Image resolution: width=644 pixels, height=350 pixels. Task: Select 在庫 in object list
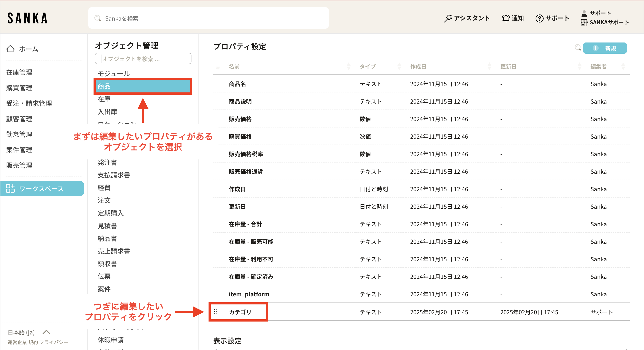[x=104, y=99]
